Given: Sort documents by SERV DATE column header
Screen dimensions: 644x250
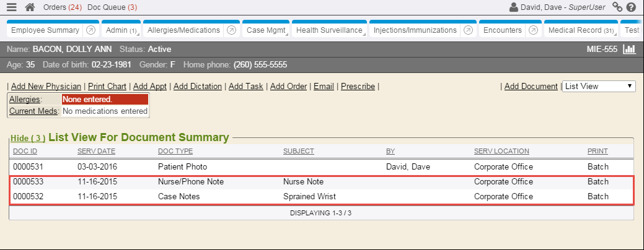Looking at the screenshot, I should tap(96, 151).
